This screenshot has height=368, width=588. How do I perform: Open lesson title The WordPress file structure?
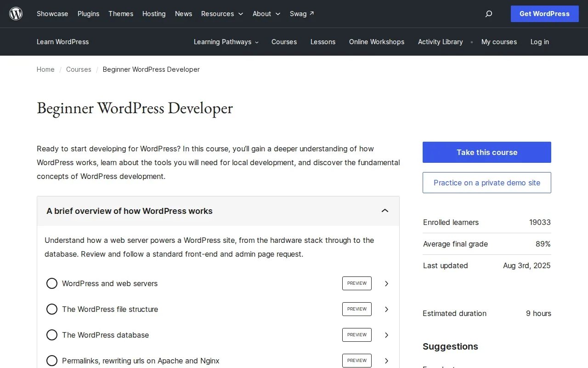(110, 309)
